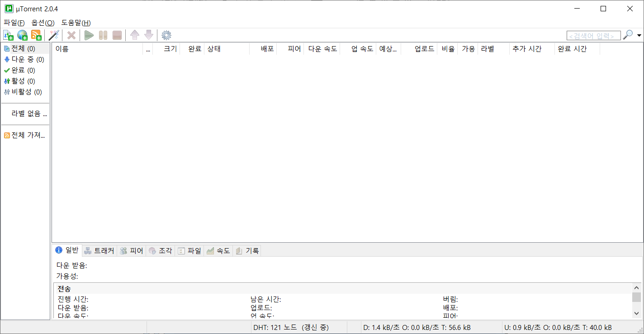This screenshot has width=644, height=334.
Task: Sort by 비율 column header
Action: click(x=447, y=49)
